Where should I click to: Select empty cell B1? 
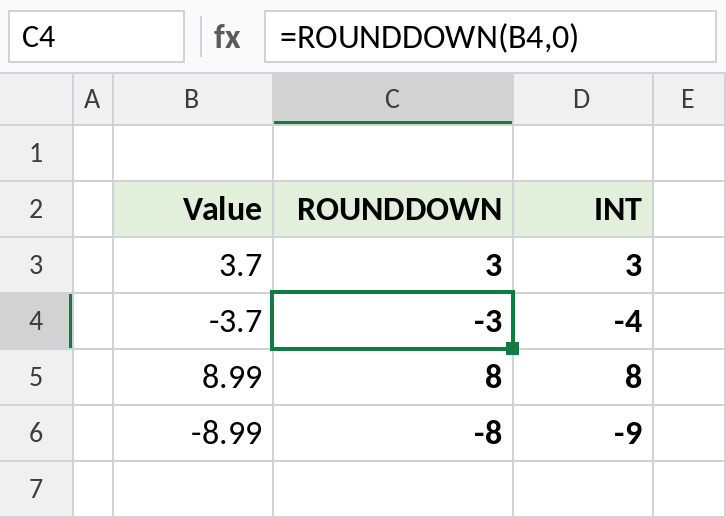(x=193, y=153)
